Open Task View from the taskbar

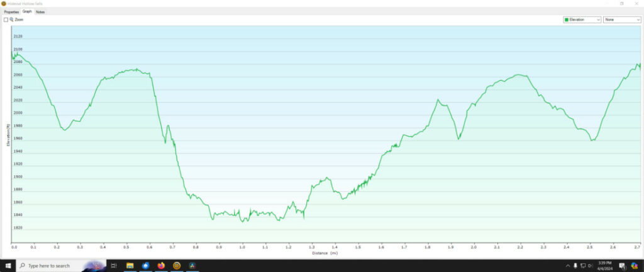click(x=114, y=266)
